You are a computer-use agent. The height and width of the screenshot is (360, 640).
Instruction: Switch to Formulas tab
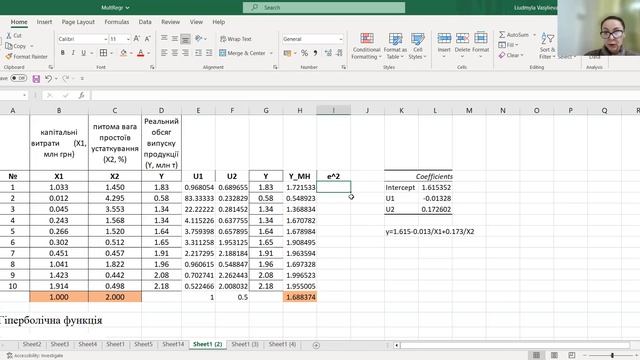pos(117,22)
